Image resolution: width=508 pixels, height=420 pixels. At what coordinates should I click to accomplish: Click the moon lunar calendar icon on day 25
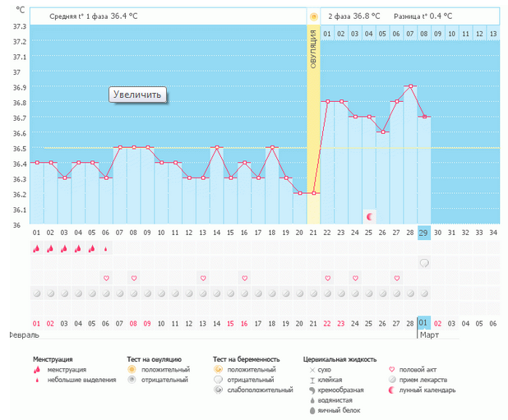pyautogui.click(x=369, y=216)
